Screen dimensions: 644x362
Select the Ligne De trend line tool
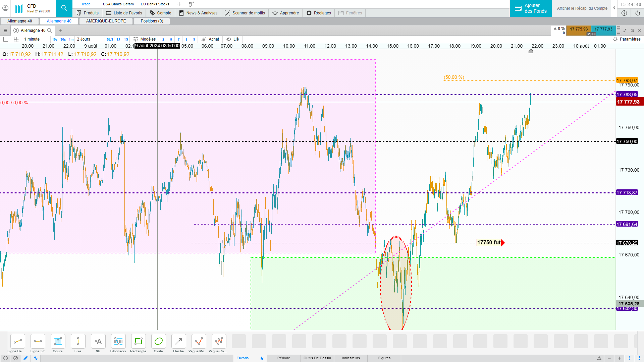pyautogui.click(x=17, y=342)
